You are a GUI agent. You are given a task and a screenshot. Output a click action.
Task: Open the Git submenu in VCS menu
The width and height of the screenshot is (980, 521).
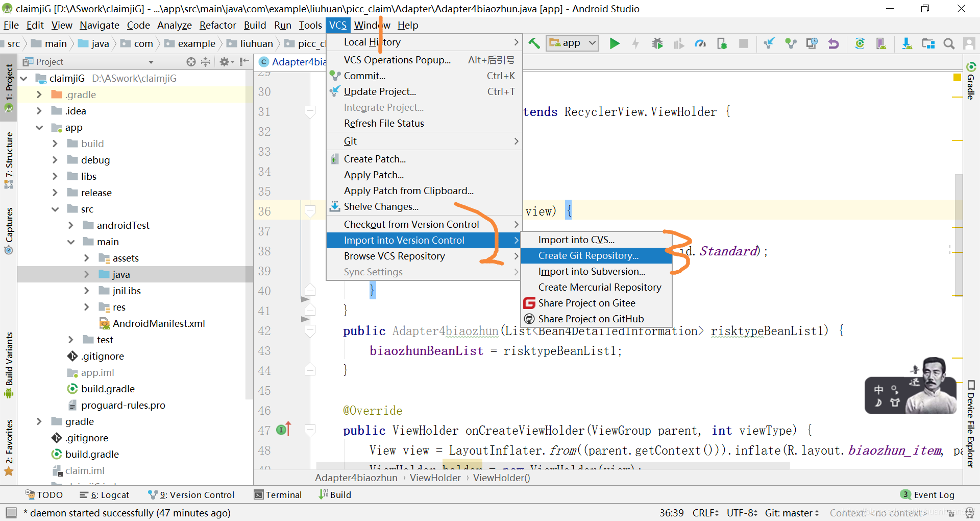pos(351,141)
